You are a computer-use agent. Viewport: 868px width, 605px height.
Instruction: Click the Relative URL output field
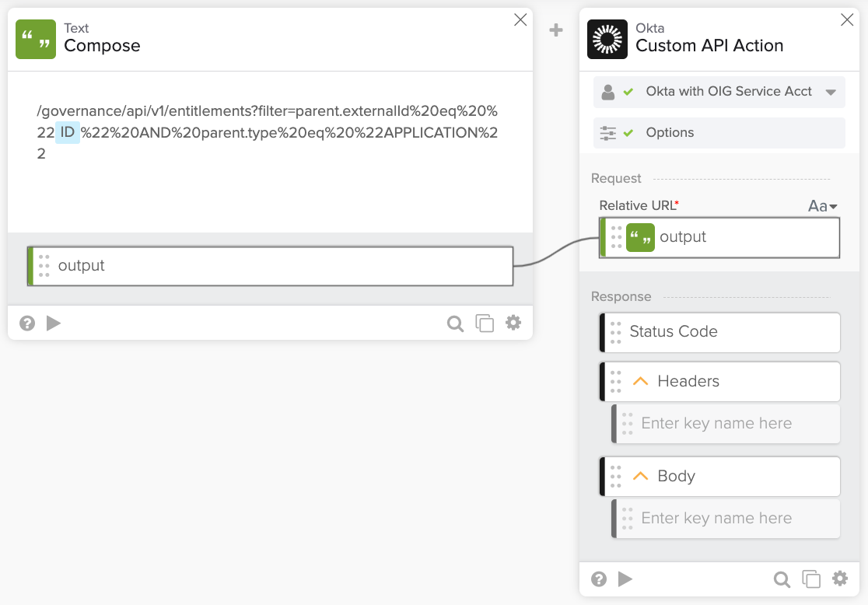coord(719,237)
